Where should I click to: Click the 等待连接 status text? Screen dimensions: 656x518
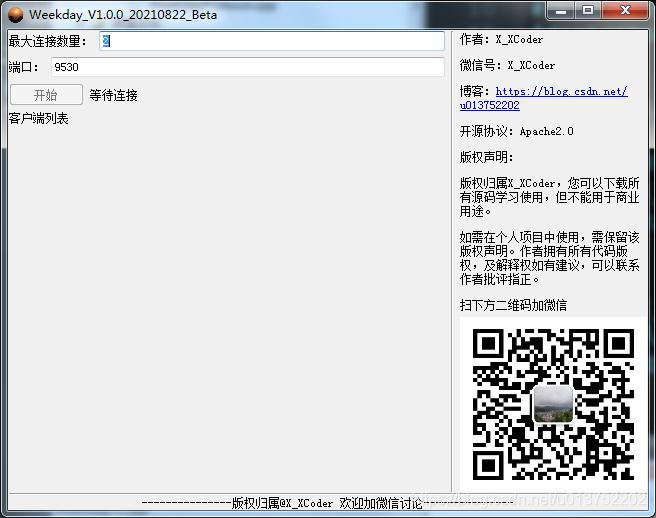(113, 95)
